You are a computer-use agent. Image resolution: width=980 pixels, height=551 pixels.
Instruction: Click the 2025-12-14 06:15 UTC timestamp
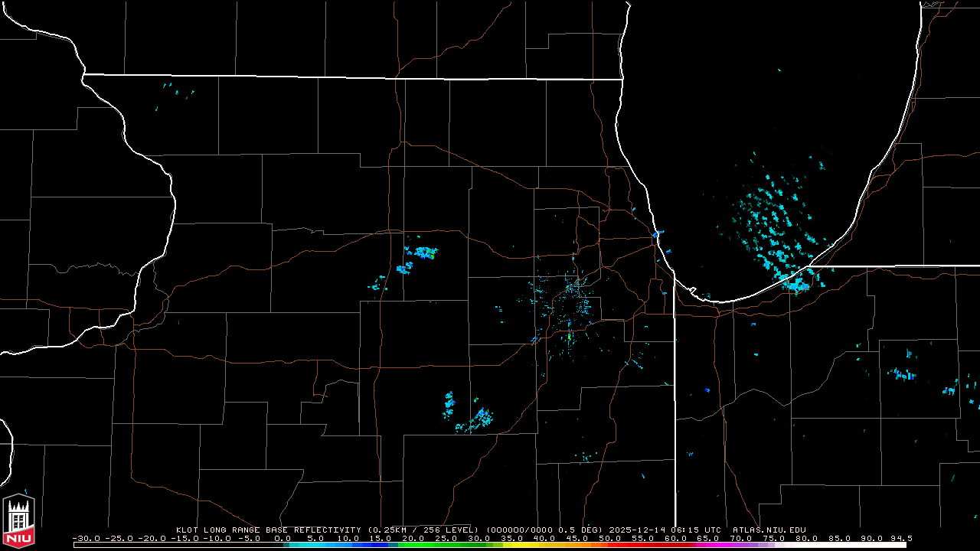(x=666, y=530)
